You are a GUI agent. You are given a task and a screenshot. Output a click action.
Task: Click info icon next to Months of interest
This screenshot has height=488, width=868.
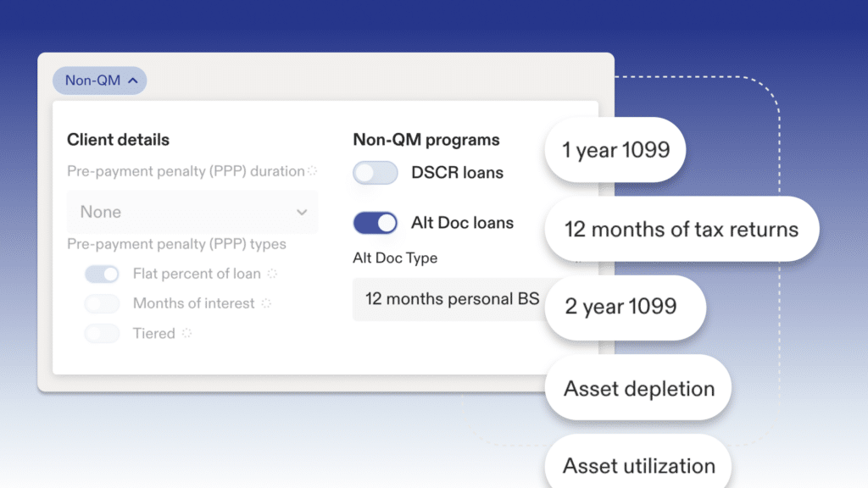[266, 303]
